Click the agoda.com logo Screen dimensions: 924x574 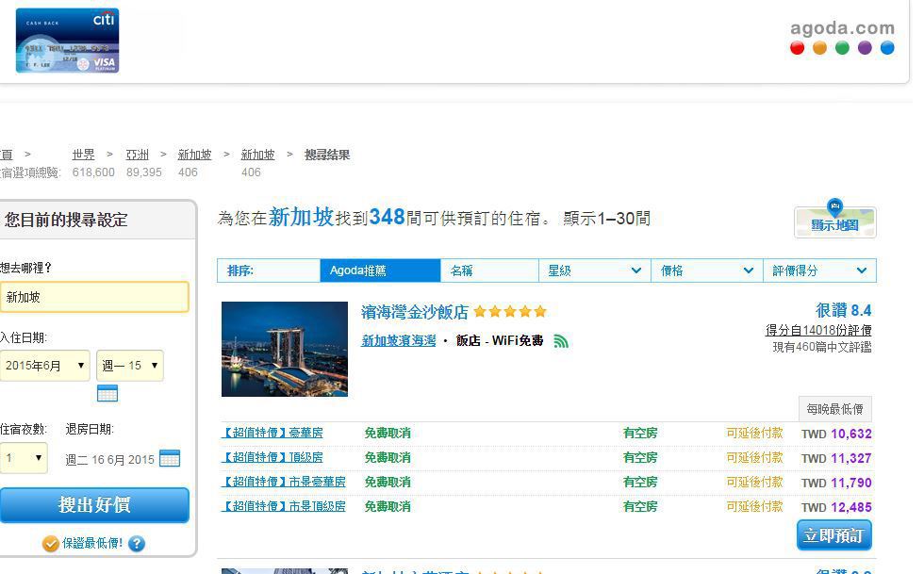pos(842,37)
